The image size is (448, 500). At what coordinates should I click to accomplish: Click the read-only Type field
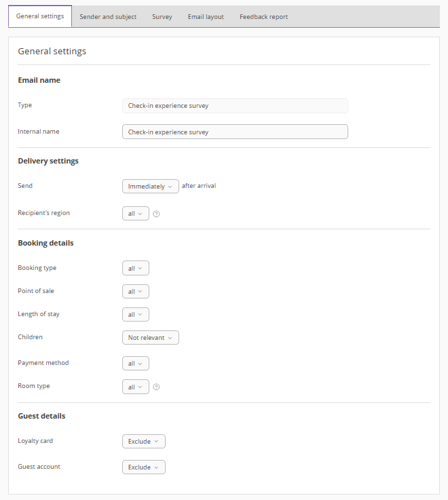[235, 106]
